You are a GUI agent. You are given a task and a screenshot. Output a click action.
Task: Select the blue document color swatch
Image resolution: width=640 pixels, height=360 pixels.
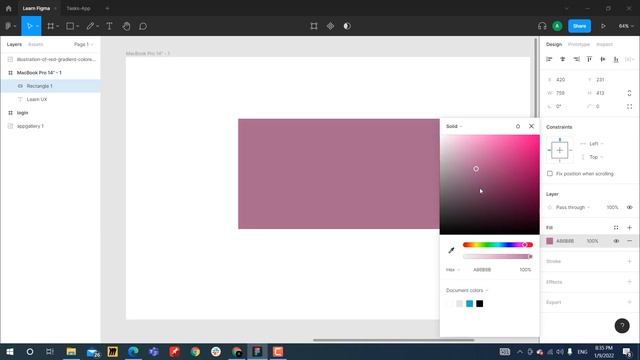coord(469,304)
